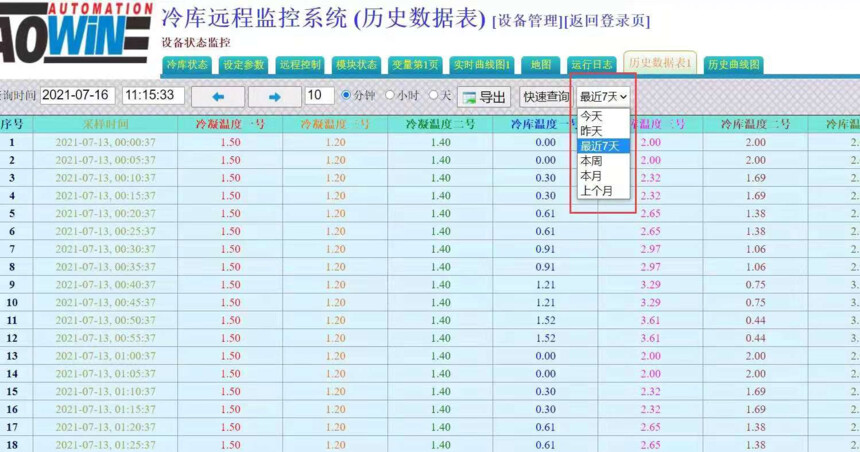Click the 1.21 value in row 10

point(546,303)
